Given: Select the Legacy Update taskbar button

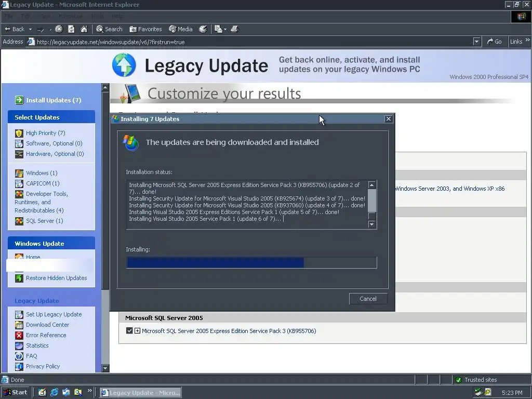Looking at the screenshot, I should pyautogui.click(x=140, y=393).
